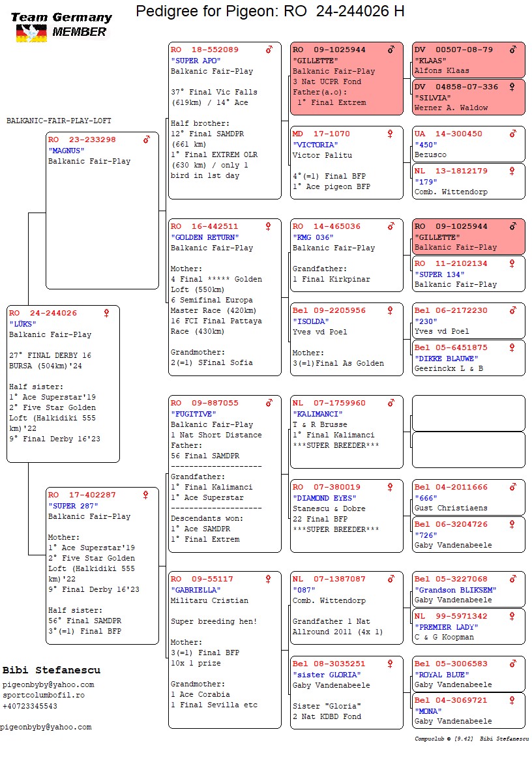Screen dimensions: 532x764
Task: Click ring number RO 09-887055
Action: [x=205, y=403]
